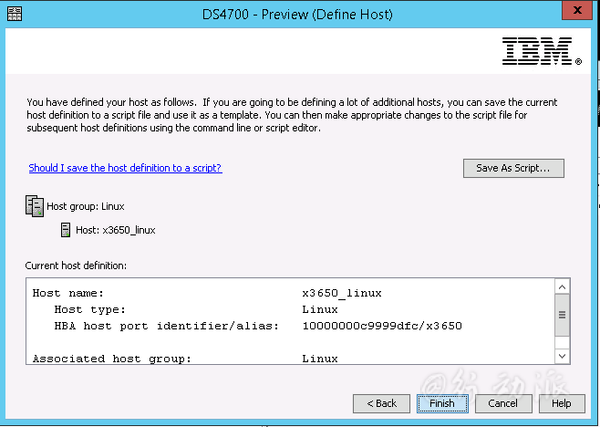Open 'Should I save the host definition' link
Viewport: 600px width, 427px height.
125,168
